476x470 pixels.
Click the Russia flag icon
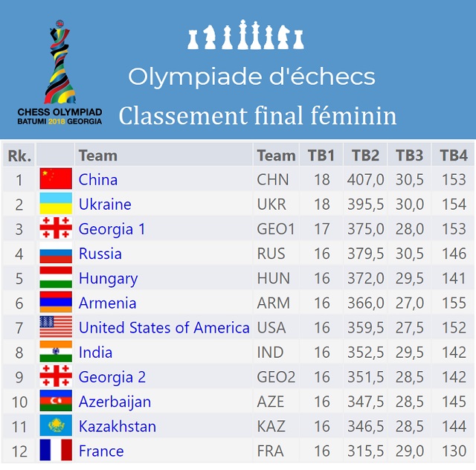pyautogui.click(x=56, y=254)
